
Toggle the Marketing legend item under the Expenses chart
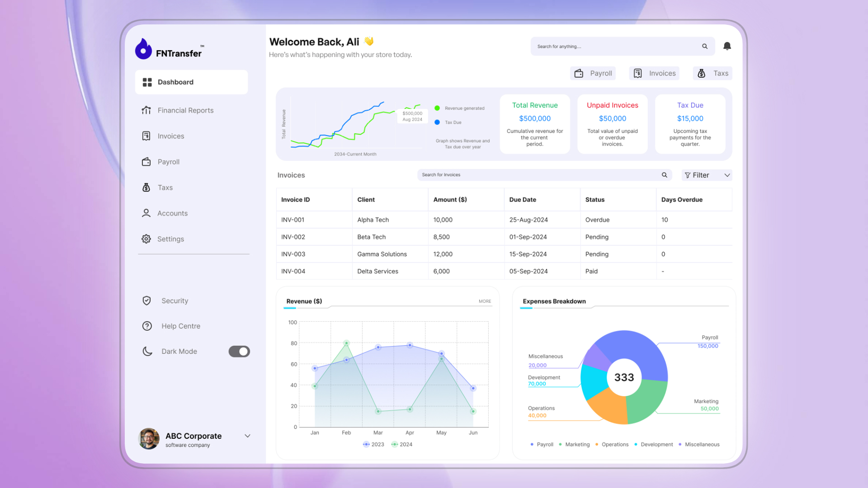tap(574, 445)
